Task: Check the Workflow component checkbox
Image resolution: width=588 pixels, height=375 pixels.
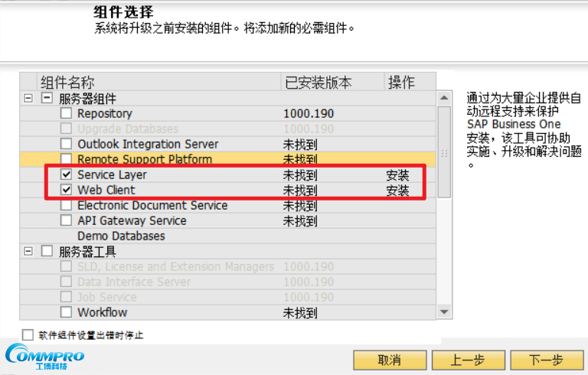Action: pyautogui.click(x=66, y=312)
